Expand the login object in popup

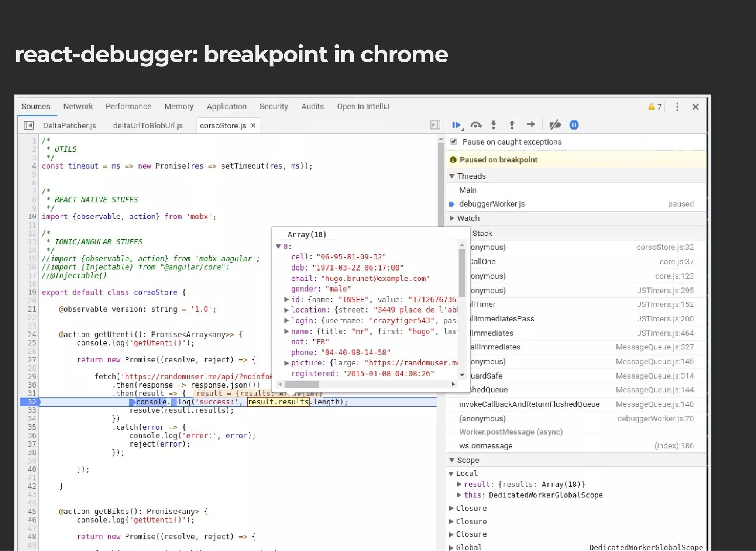coord(286,320)
